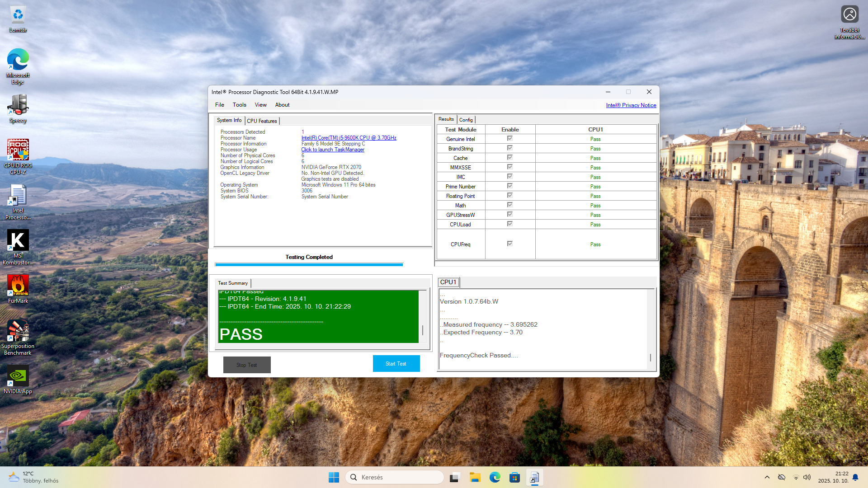Viewport: 868px width, 488px height.
Task: Switch to the Config tab
Action: coord(466,120)
